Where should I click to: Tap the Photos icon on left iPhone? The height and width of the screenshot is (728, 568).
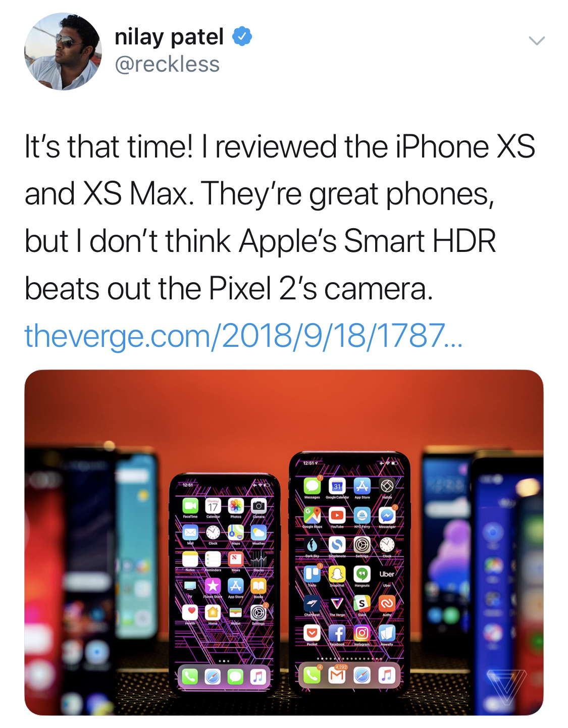[x=235, y=505]
